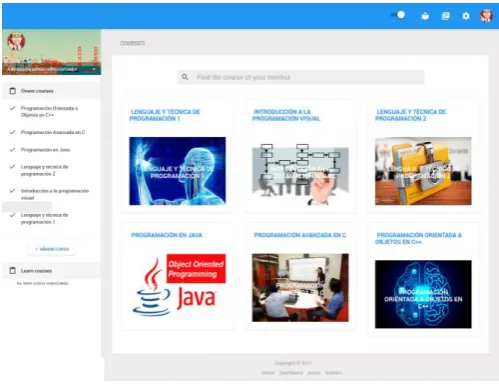Open Lenguaje y técnica de programación 2 in sidebar
Screen dimensions: 499x392
click(44, 170)
